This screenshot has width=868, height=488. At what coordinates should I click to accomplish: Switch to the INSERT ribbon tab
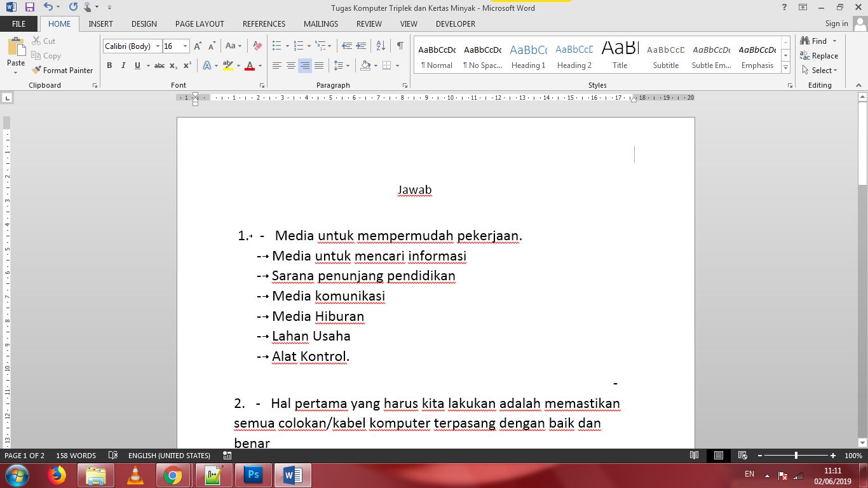coord(100,24)
